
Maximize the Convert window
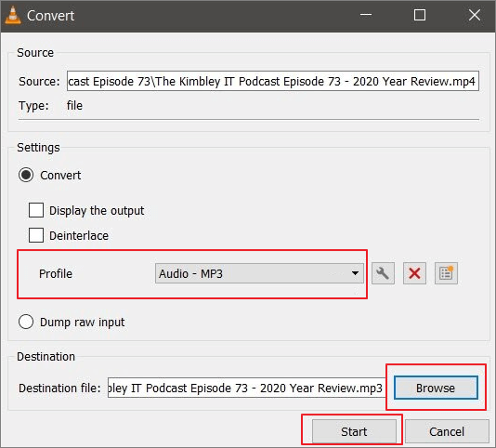point(420,15)
